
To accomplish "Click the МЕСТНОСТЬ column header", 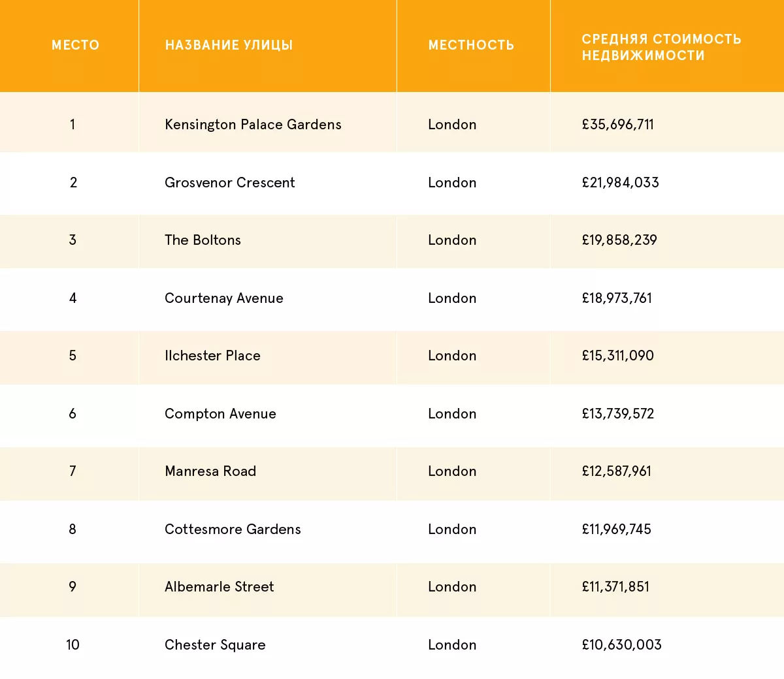I will [471, 45].
